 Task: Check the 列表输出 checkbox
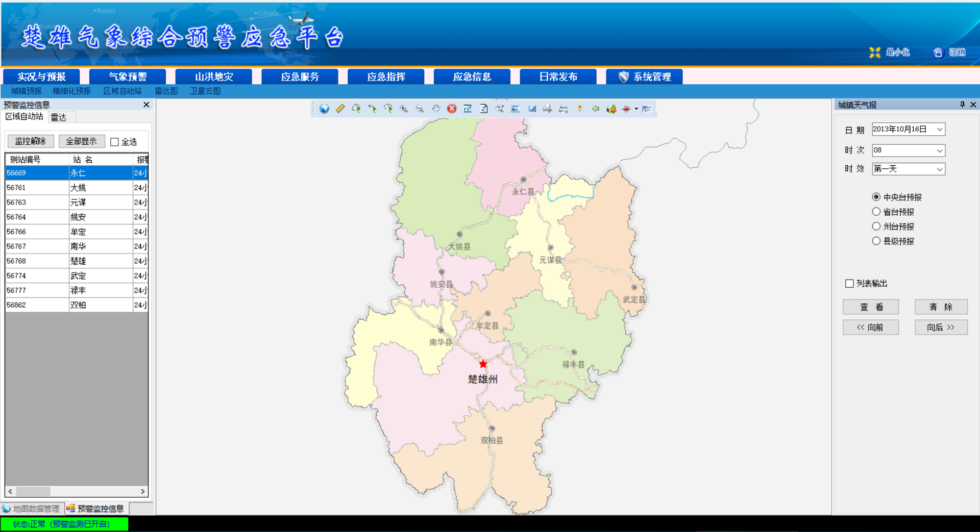coord(849,284)
